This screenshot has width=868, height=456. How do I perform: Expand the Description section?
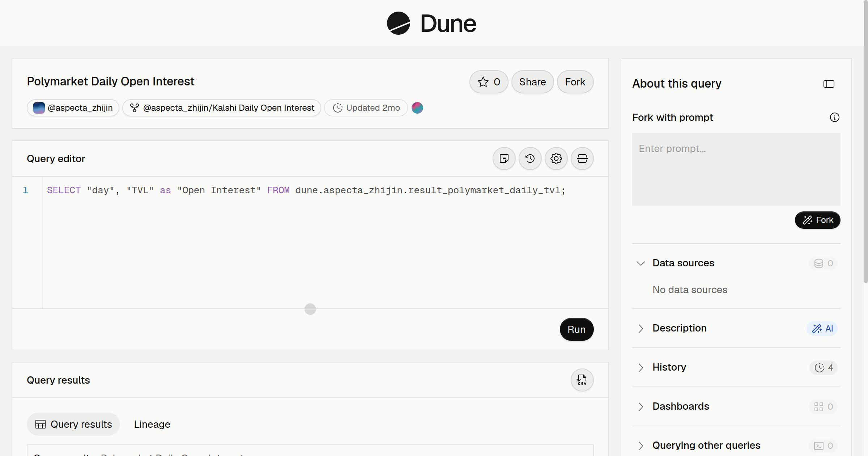coord(641,328)
